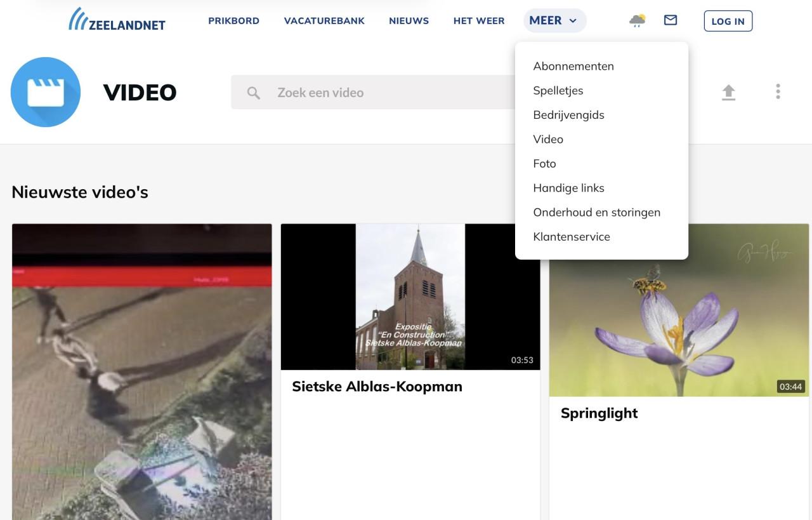
Task: Open the three-dot options menu
Action: (x=778, y=92)
